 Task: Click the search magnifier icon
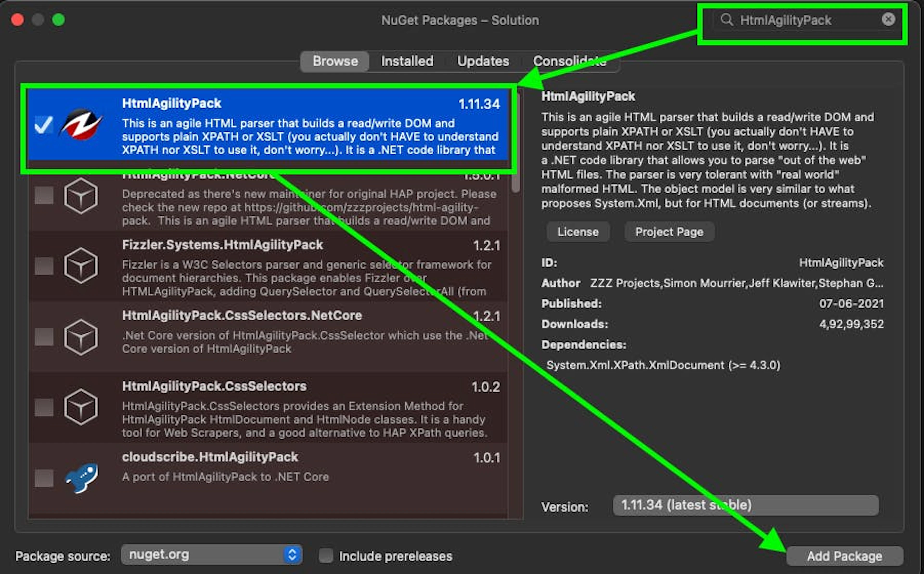[x=726, y=20]
